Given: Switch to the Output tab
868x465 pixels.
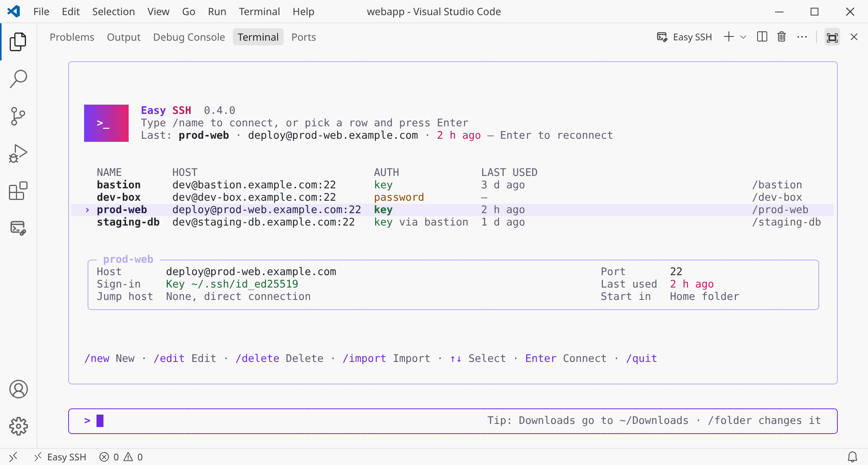Looking at the screenshot, I should 124,37.
